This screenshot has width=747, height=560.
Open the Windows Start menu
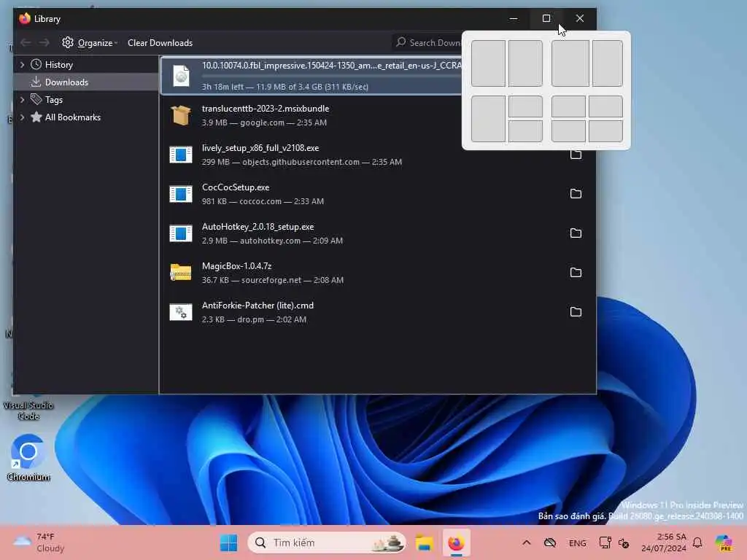pyautogui.click(x=228, y=542)
